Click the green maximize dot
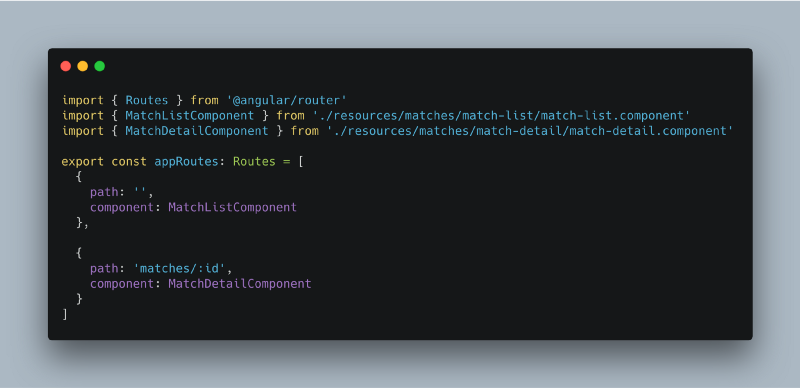 coord(100,66)
